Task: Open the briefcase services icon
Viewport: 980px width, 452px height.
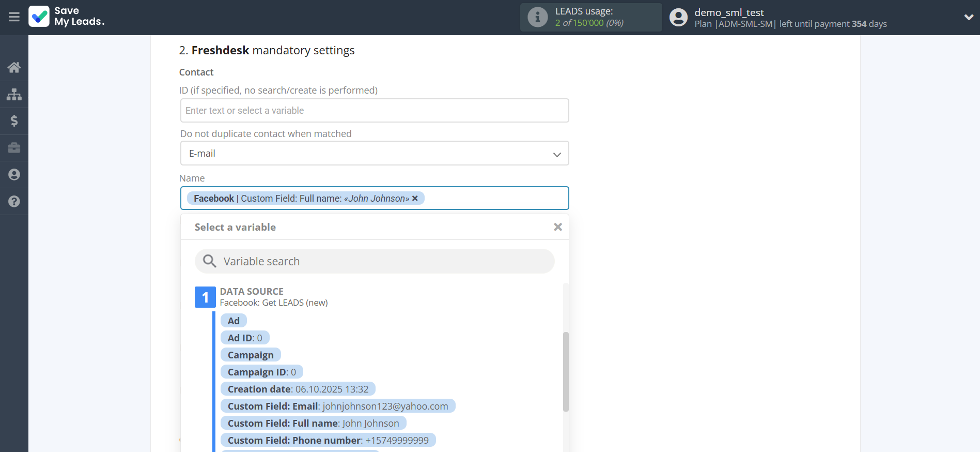Action: click(14, 148)
